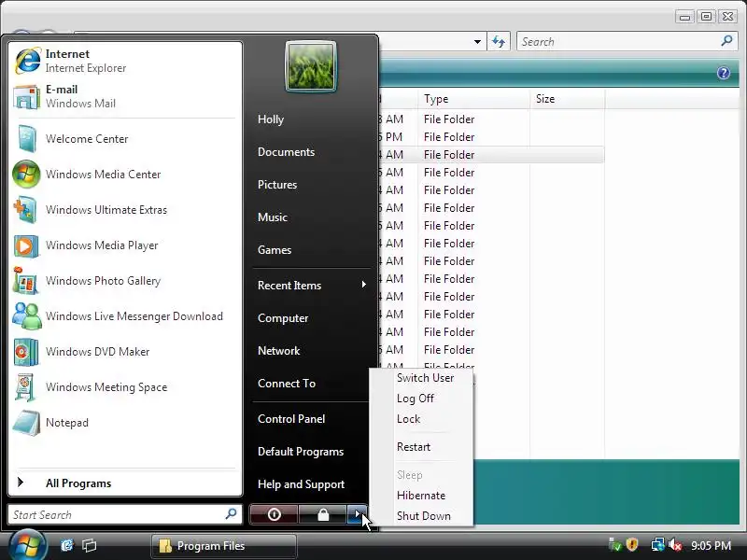Image resolution: width=747 pixels, height=560 pixels.
Task: Start Windows Media Center
Action: coord(125,175)
